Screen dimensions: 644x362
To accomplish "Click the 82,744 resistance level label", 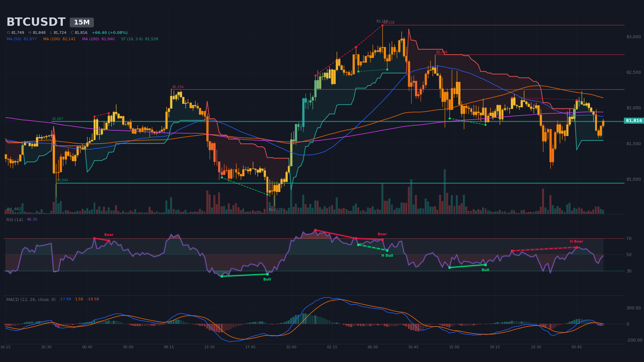I will coord(442,52).
